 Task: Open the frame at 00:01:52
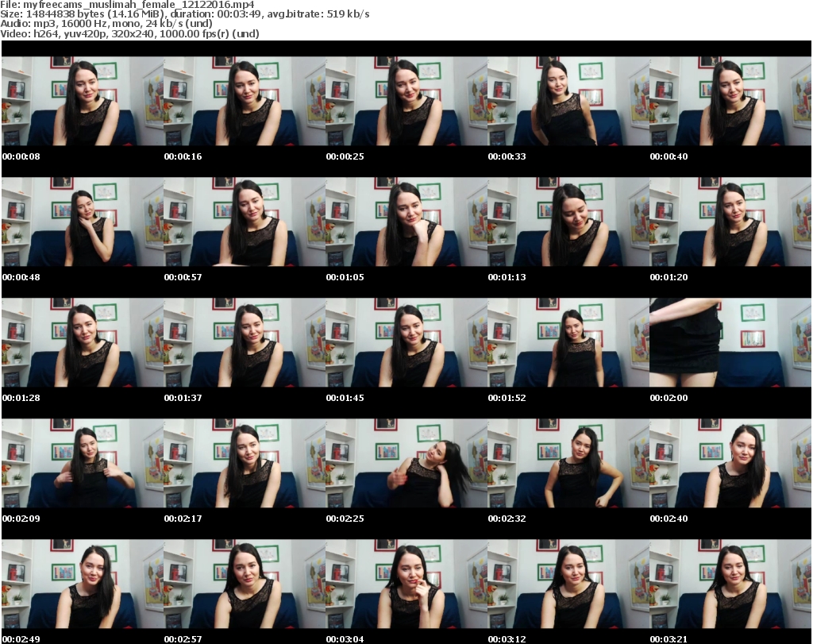tap(568, 342)
